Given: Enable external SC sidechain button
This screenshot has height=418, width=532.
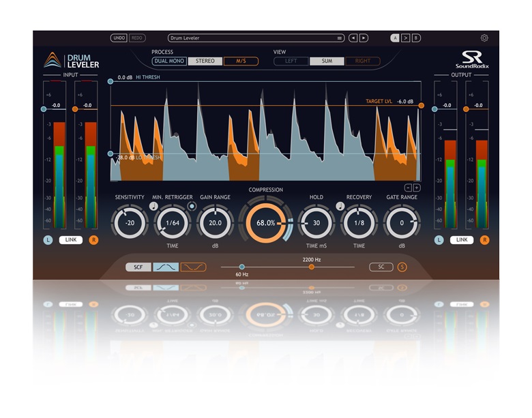Looking at the screenshot, I should coord(381,267).
